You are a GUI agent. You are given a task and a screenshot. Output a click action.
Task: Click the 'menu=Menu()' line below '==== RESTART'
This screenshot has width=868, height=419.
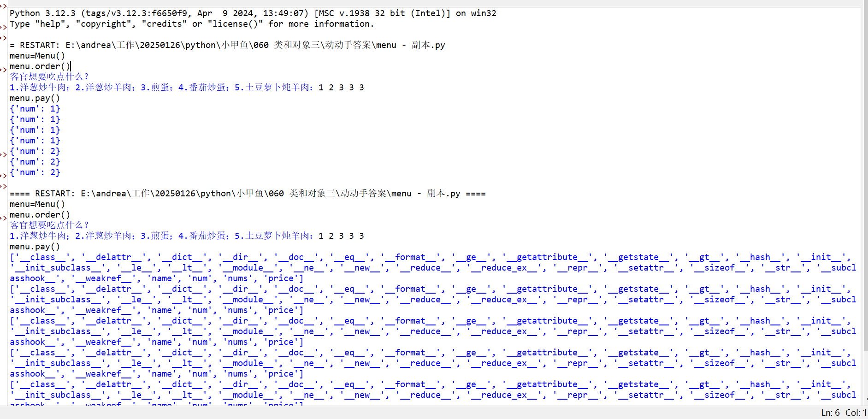37,204
